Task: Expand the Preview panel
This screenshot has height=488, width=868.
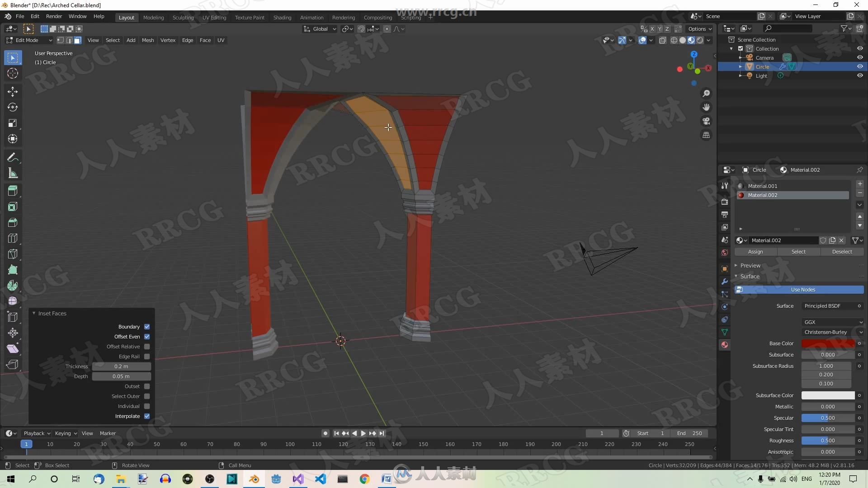Action: pos(750,266)
